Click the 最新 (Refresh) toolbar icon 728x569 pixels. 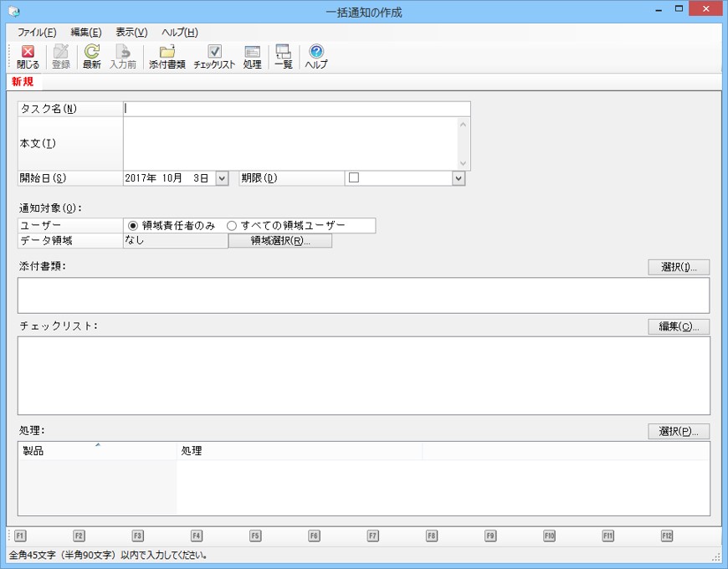pos(91,52)
